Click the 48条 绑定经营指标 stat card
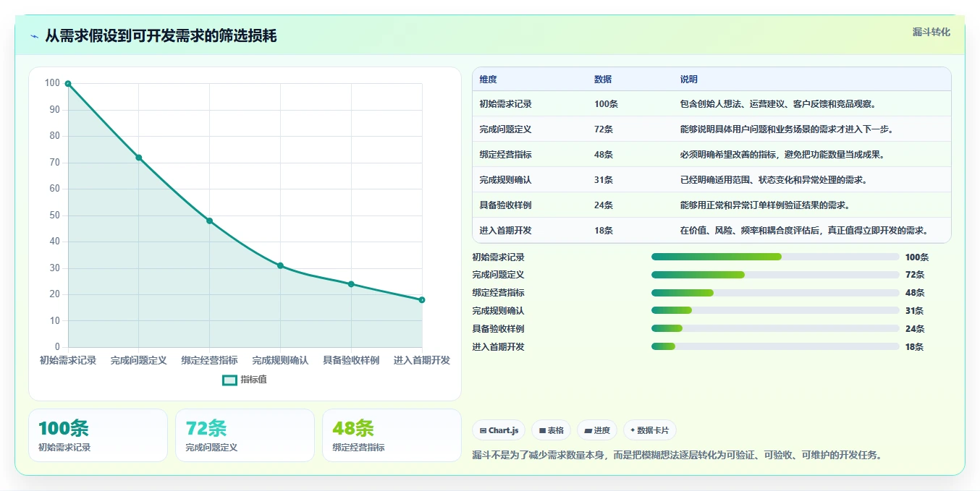The image size is (980, 491). [x=392, y=435]
